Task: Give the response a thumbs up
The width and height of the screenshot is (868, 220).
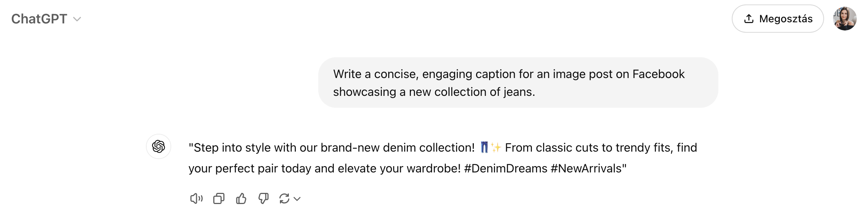Action: [241, 199]
